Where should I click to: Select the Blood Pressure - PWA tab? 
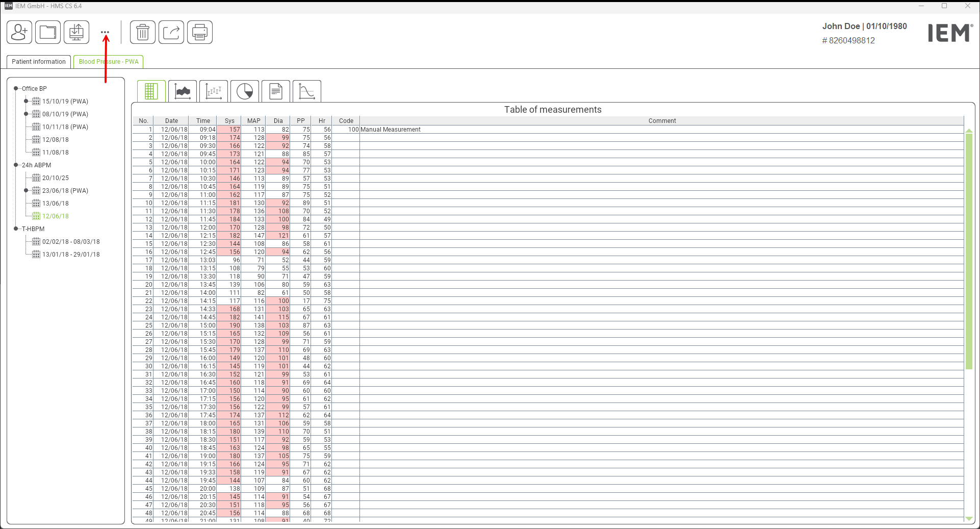pos(109,62)
